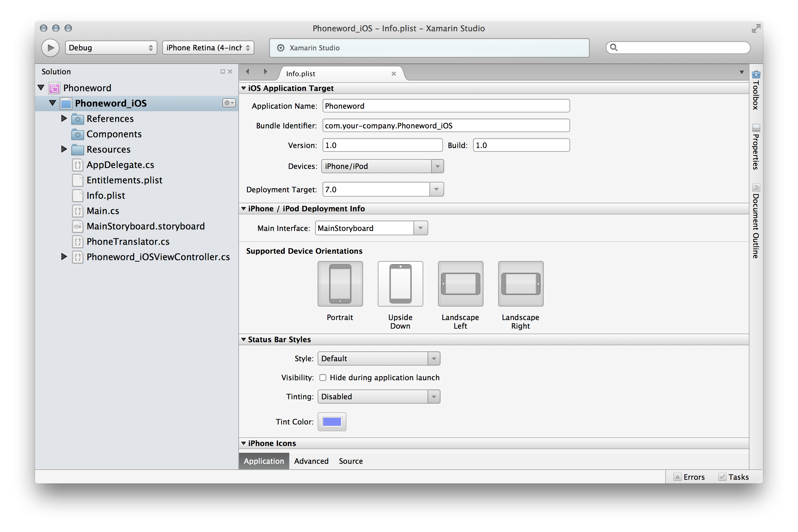The image size is (798, 532).
Task: Toggle the Portrait orientation button
Action: pyautogui.click(x=340, y=284)
